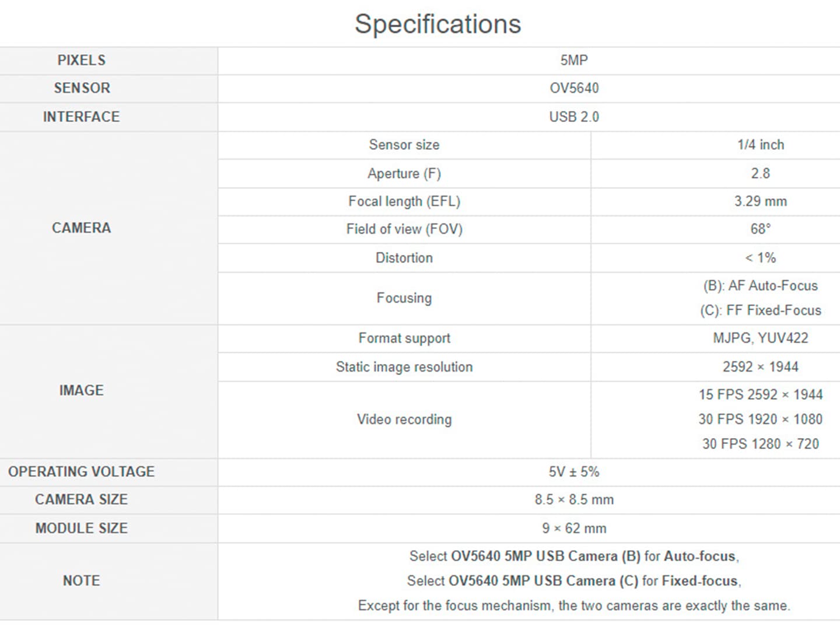840x630 pixels.
Task: Click the (B): AF Auto-Focus text
Action: click(761, 286)
